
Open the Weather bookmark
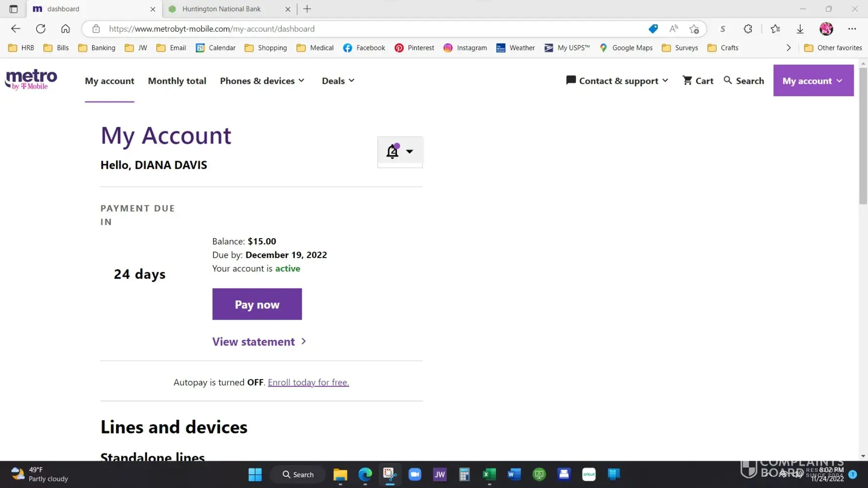(x=516, y=48)
